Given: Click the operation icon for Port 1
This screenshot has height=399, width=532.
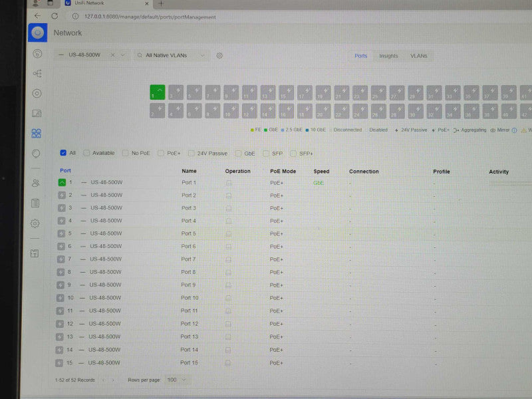Looking at the screenshot, I should pyautogui.click(x=229, y=183).
